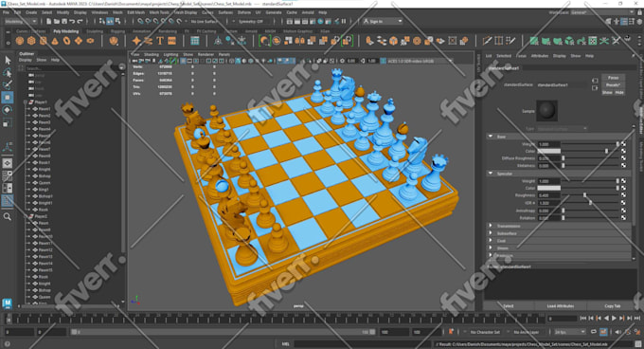Click the Type tool T shelf icon
Screen dimensions: 644x349
tap(160, 41)
